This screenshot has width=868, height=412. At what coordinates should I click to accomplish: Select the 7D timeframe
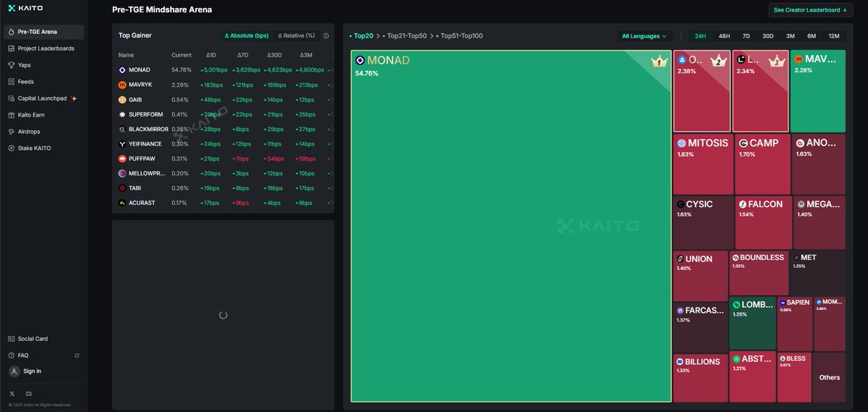(746, 36)
